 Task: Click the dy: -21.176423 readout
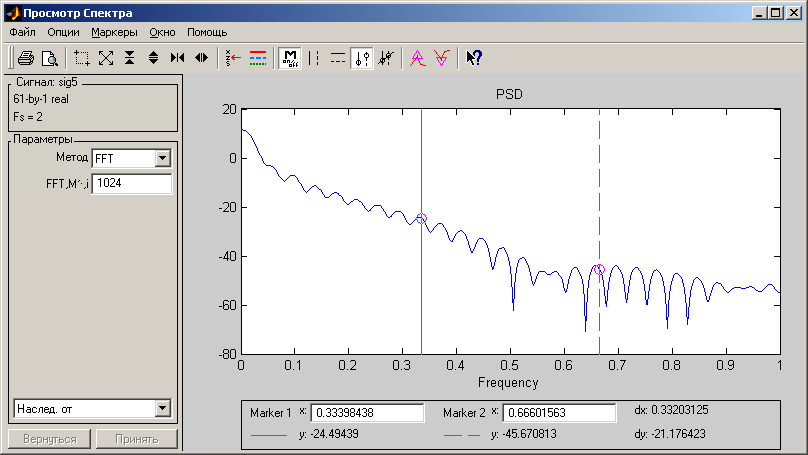(670, 434)
